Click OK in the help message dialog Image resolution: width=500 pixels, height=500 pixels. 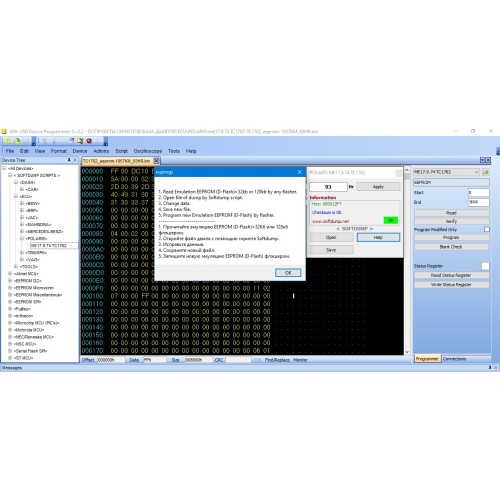pos(288,273)
